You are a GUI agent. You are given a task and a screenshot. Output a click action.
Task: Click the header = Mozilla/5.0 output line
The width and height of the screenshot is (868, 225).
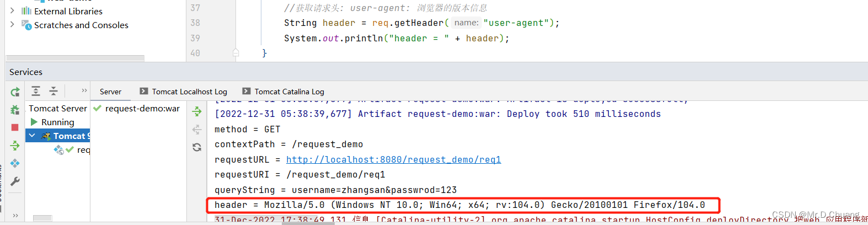[459, 205]
